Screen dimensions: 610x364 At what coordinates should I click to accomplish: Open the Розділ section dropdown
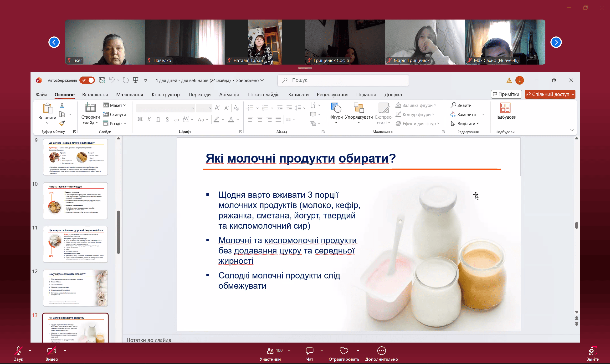[x=115, y=123]
